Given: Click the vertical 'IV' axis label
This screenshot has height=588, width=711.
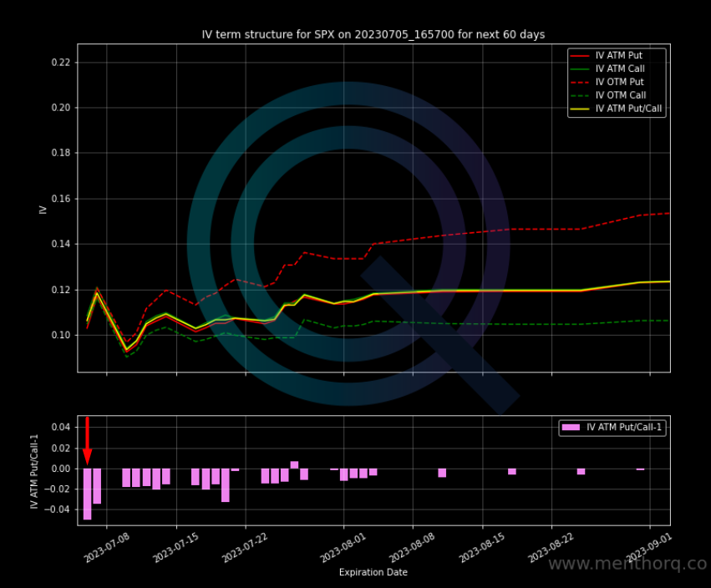Looking at the screenshot, I should pos(43,210).
